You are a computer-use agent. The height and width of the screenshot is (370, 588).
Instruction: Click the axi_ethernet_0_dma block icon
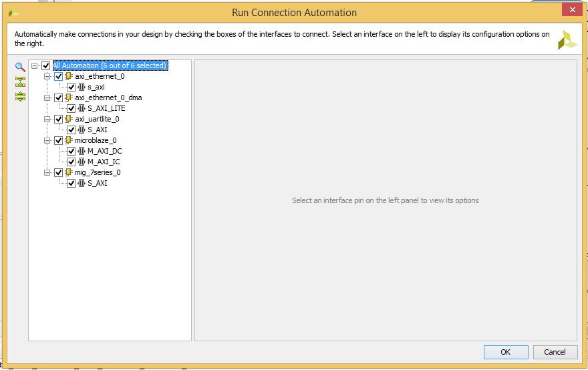pos(69,98)
